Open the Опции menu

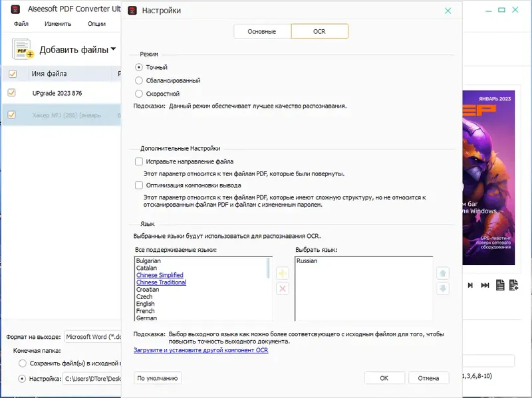coord(98,23)
